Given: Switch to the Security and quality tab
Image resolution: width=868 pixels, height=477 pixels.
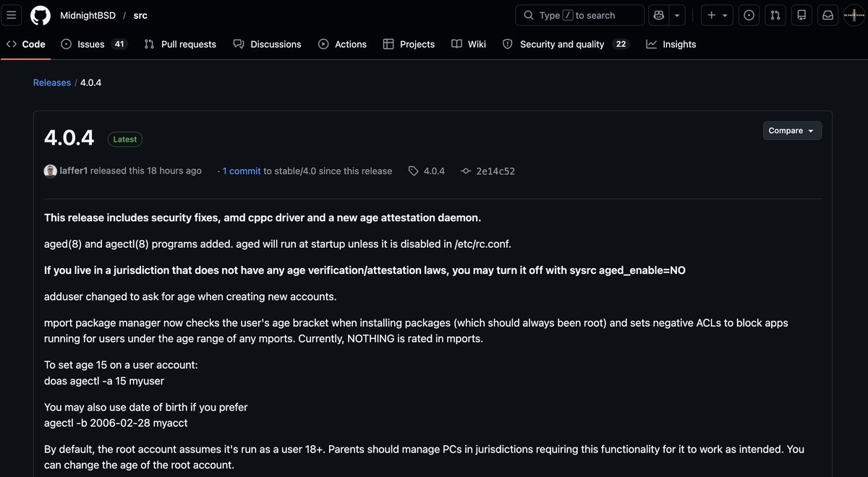Looking at the screenshot, I should point(562,44).
